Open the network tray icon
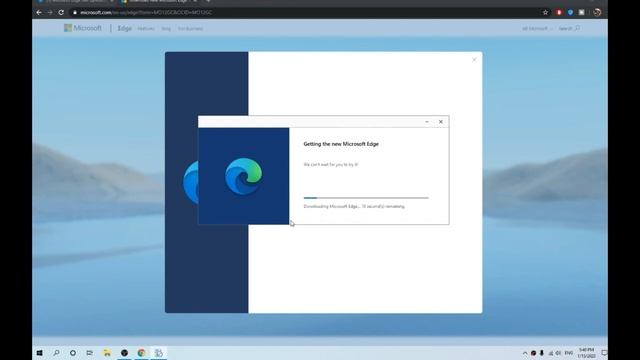 pyautogui.click(x=551, y=353)
